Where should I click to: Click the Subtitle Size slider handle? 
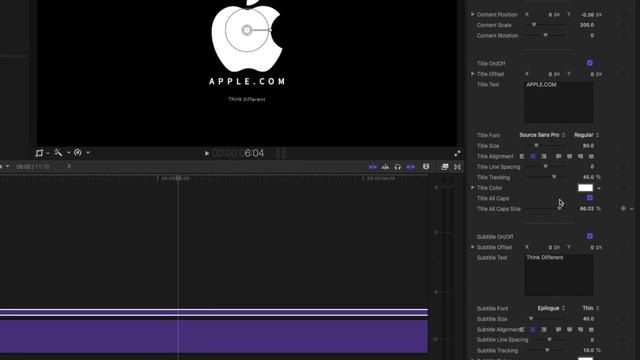[531, 319]
